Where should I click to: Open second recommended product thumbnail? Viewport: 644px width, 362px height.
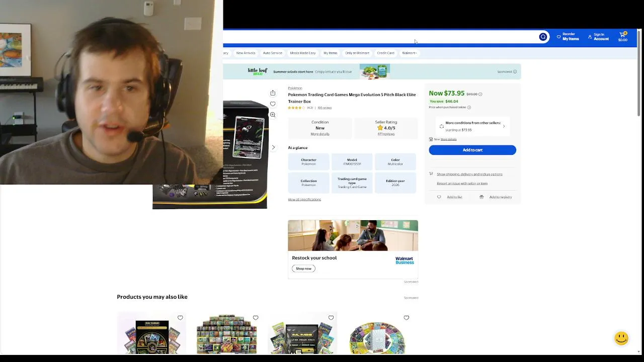226,334
